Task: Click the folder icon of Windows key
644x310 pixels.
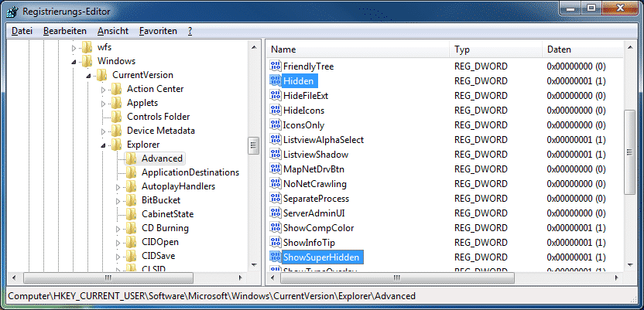Action: tap(87, 61)
